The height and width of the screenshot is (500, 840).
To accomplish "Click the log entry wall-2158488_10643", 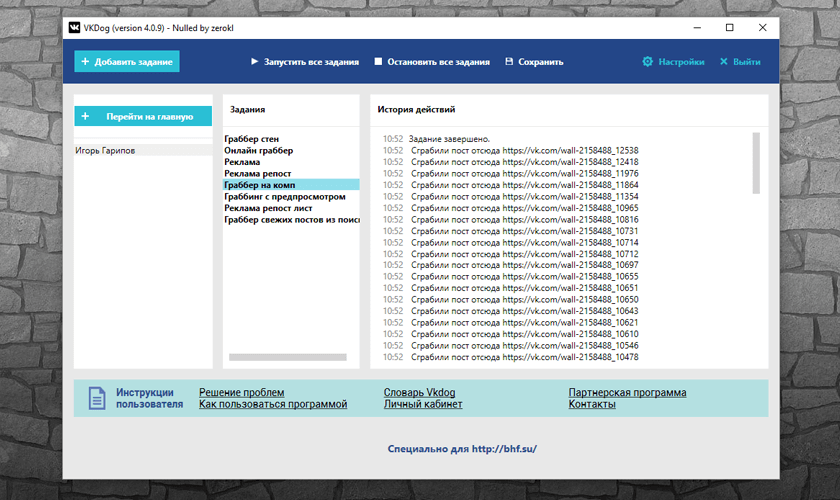I will (x=511, y=311).
